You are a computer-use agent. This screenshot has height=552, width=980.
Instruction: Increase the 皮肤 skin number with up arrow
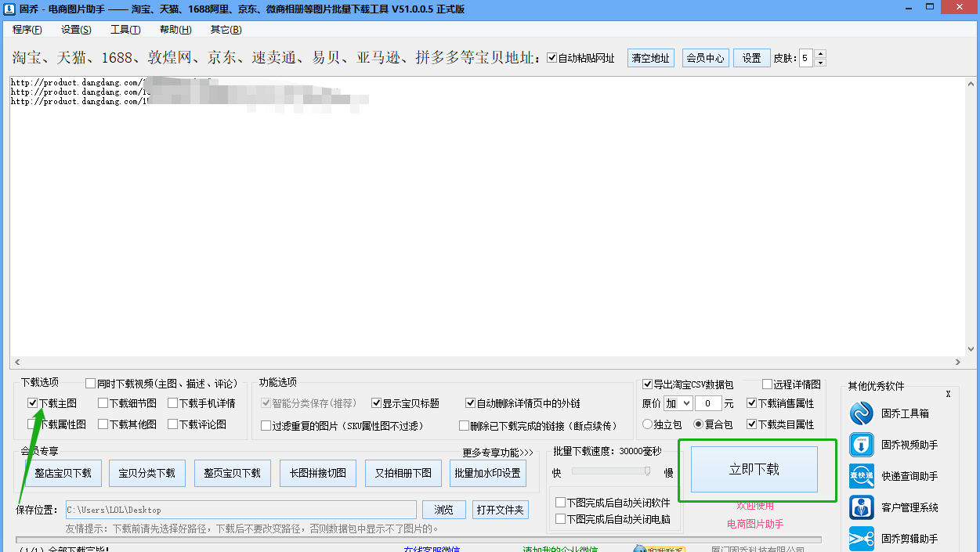click(820, 54)
